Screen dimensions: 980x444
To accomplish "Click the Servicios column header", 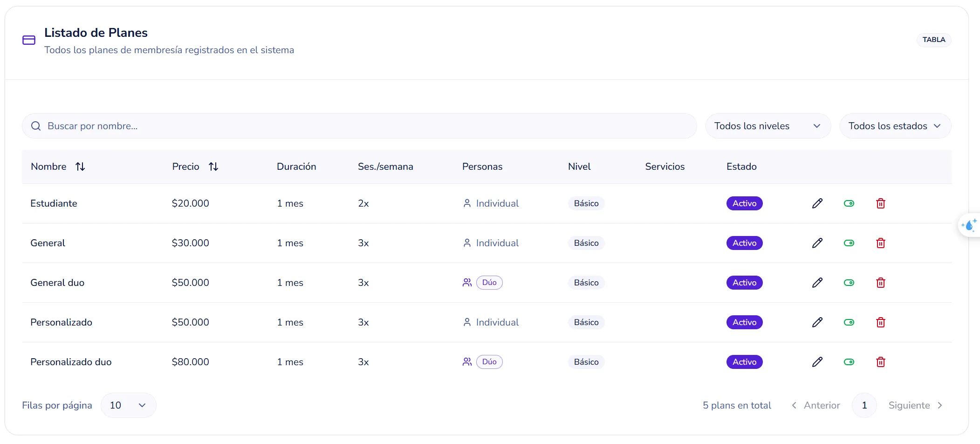I will 665,166.
